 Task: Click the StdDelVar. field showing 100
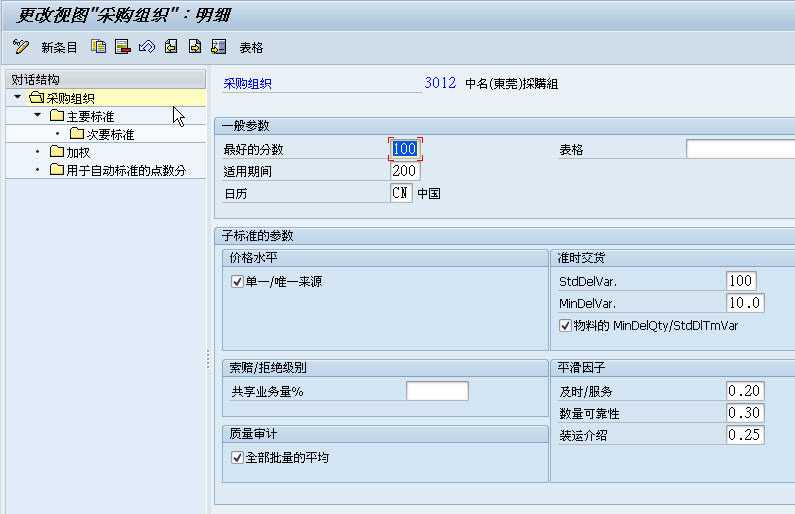[741, 281]
